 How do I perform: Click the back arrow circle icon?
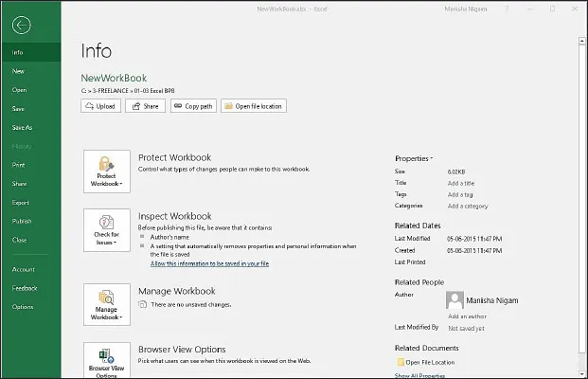pyautogui.click(x=20, y=26)
